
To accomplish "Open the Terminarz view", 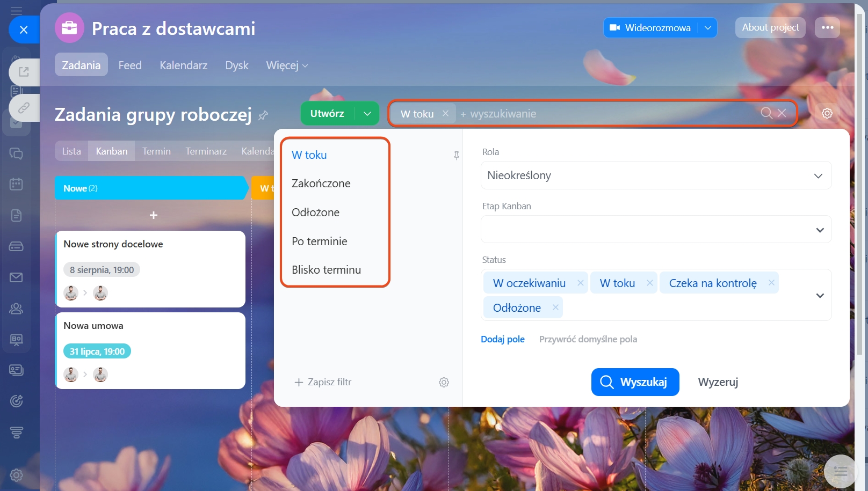I will click(x=206, y=151).
